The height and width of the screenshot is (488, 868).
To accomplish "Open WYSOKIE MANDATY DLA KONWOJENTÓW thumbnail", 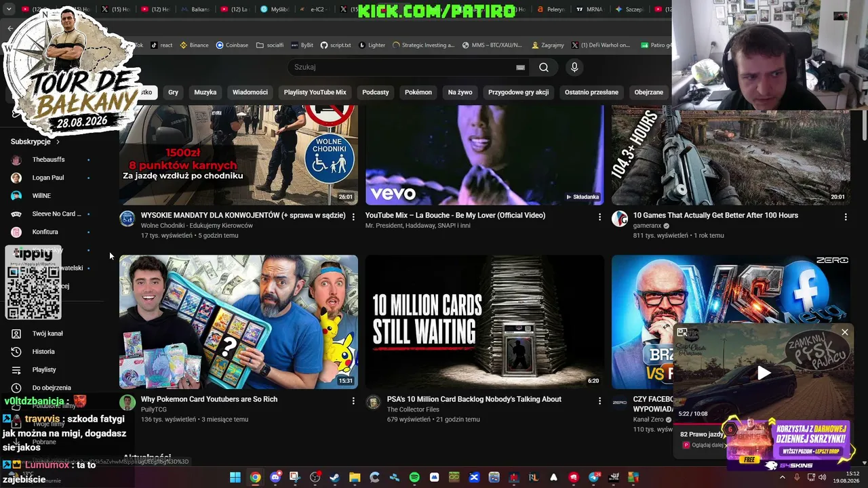I will pyautogui.click(x=239, y=155).
